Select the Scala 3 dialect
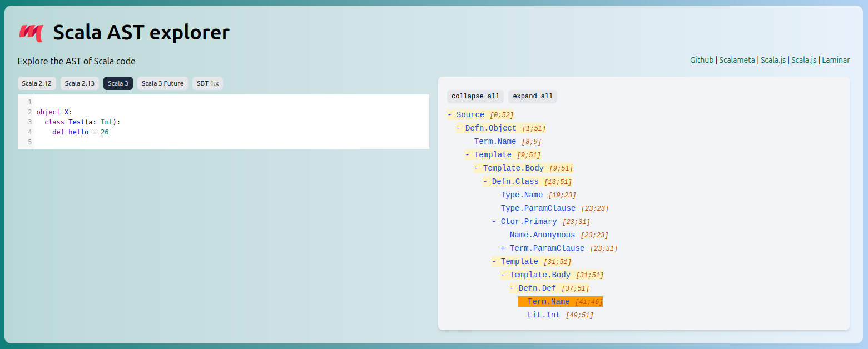The height and width of the screenshot is (349, 868). click(x=118, y=83)
